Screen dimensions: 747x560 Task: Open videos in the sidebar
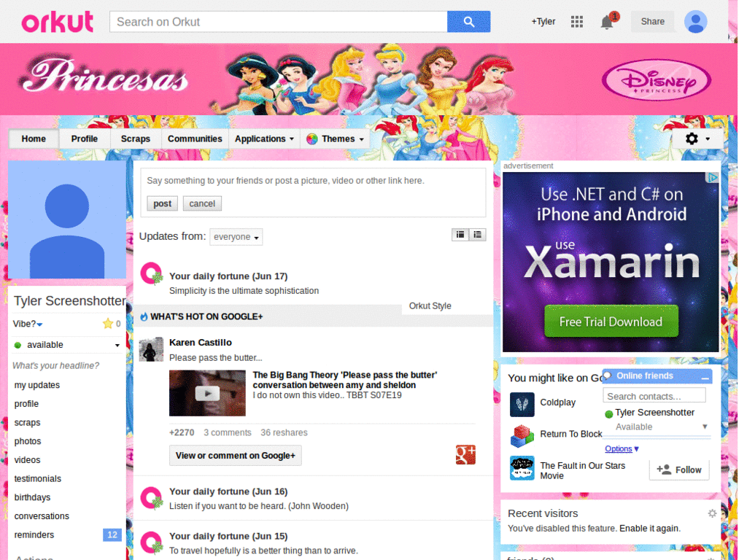coord(27,460)
